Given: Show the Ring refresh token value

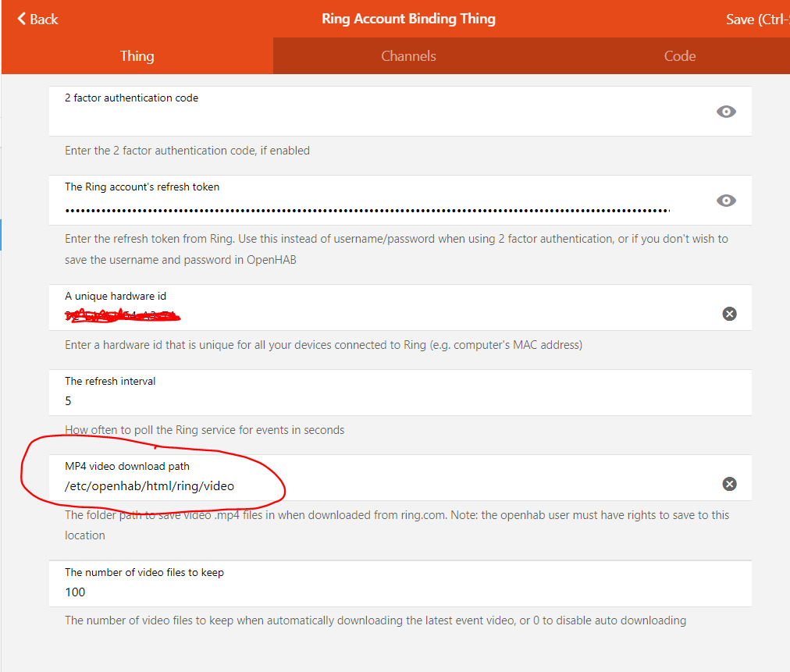Looking at the screenshot, I should tap(726, 201).
